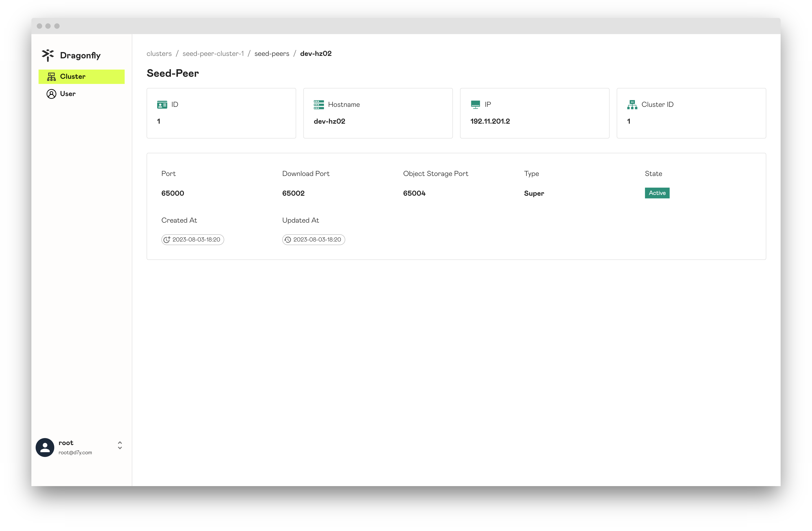
Task: Select the User menu icon
Action: click(52, 94)
